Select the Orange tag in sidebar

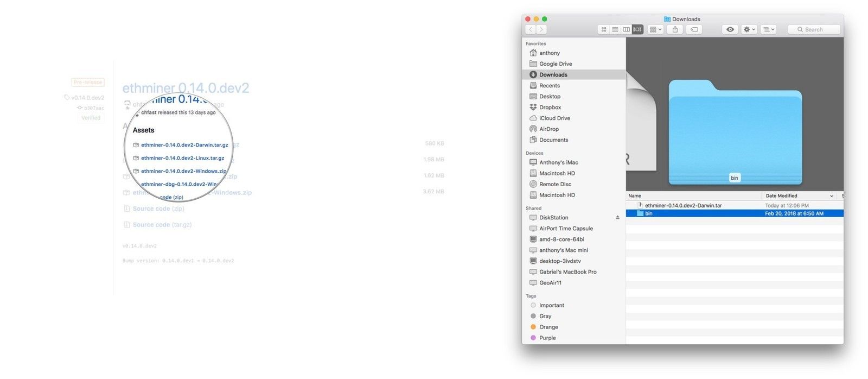pyautogui.click(x=548, y=327)
